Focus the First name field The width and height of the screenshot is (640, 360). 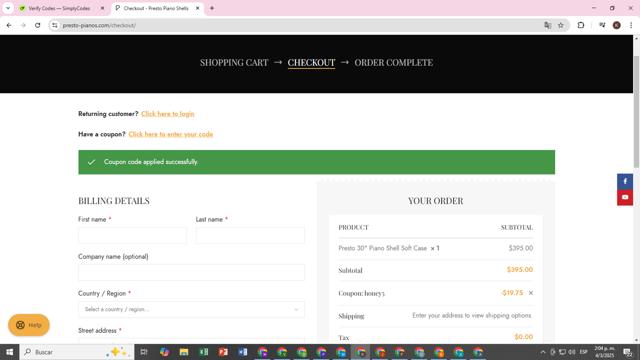click(132, 236)
